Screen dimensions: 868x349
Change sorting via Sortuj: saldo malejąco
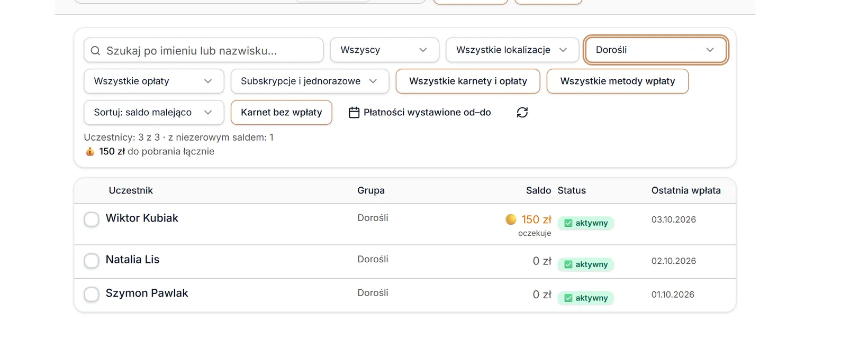[154, 112]
